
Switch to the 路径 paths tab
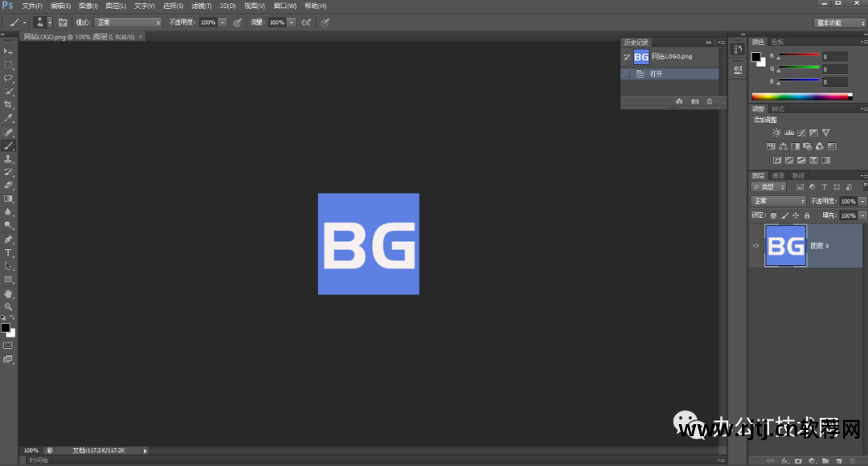point(798,175)
